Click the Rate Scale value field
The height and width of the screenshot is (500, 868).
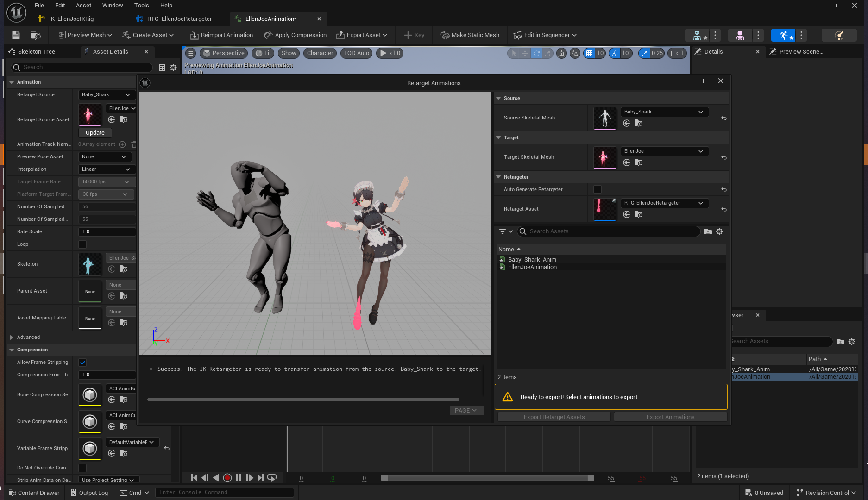pyautogui.click(x=107, y=232)
